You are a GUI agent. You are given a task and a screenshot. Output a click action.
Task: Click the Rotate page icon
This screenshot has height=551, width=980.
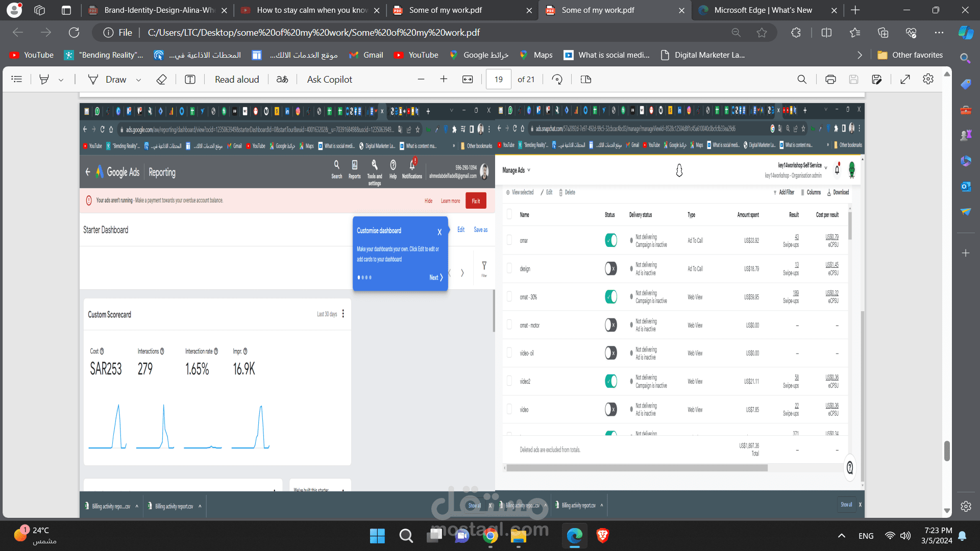(557, 79)
